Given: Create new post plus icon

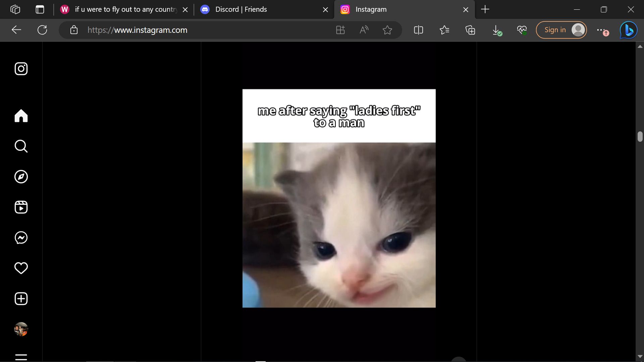Looking at the screenshot, I should [21, 299].
